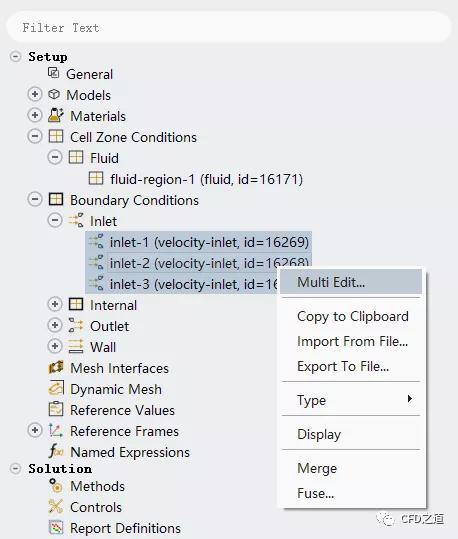Screen dimensions: 458x539
Task: Click the Report Definitions icon
Action: (x=56, y=528)
